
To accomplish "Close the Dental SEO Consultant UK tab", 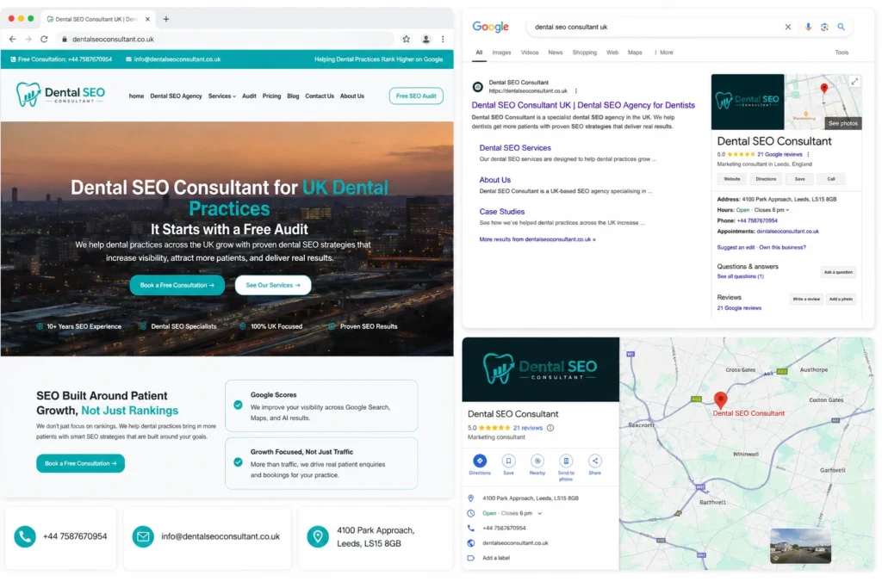I will [x=147, y=19].
